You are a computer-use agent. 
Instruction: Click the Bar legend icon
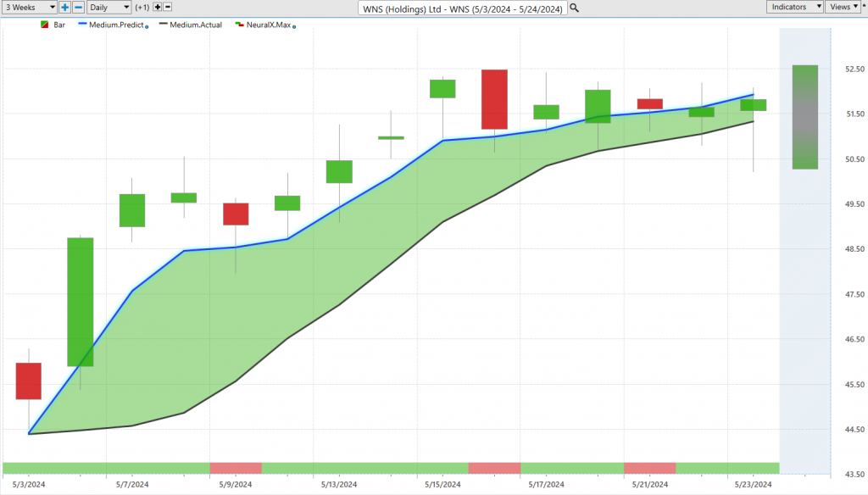click(x=42, y=25)
